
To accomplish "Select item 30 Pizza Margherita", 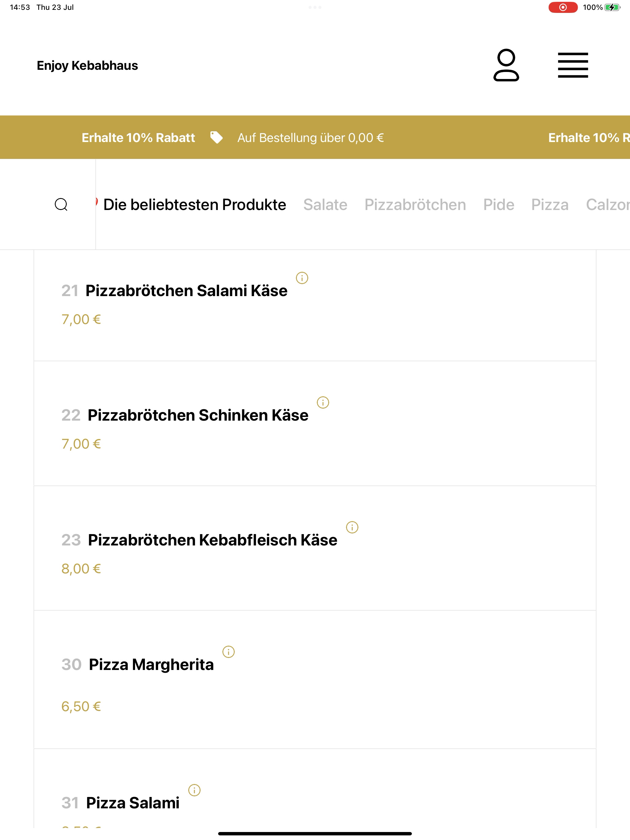I will click(x=315, y=680).
